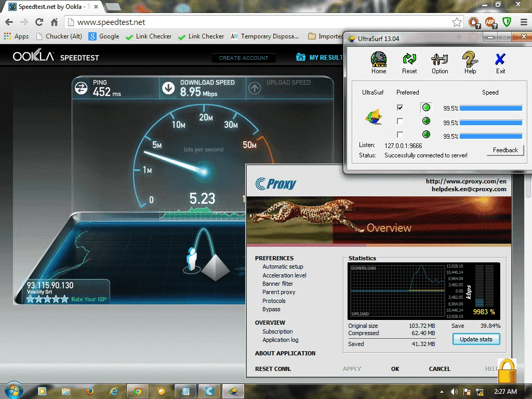532x399 pixels.
Task: Click the blue X Exit icon
Action: point(500,63)
